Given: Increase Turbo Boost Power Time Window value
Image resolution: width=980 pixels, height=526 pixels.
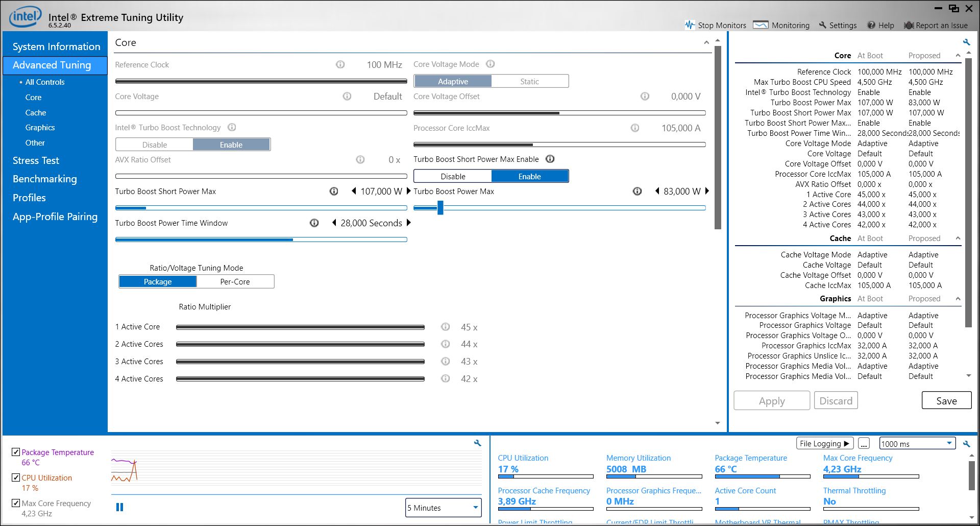Looking at the screenshot, I should [x=409, y=223].
